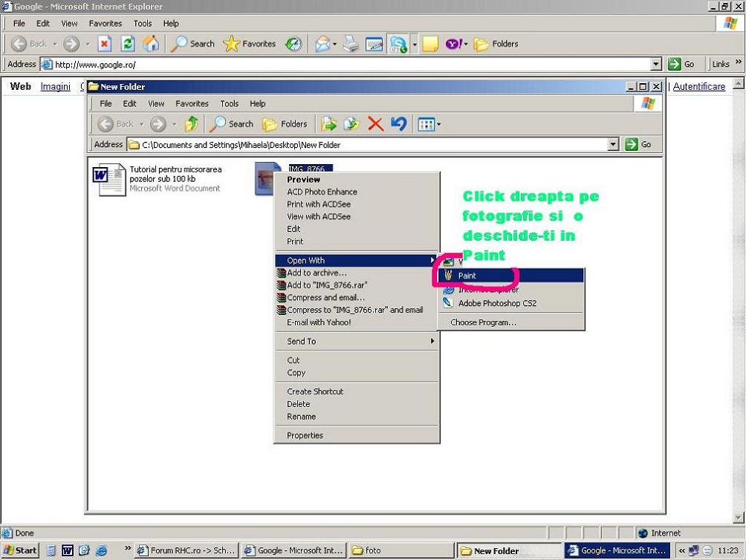Click Preview in the context menu
The height and width of the screenshot is (560, 746).
[357, 180]
